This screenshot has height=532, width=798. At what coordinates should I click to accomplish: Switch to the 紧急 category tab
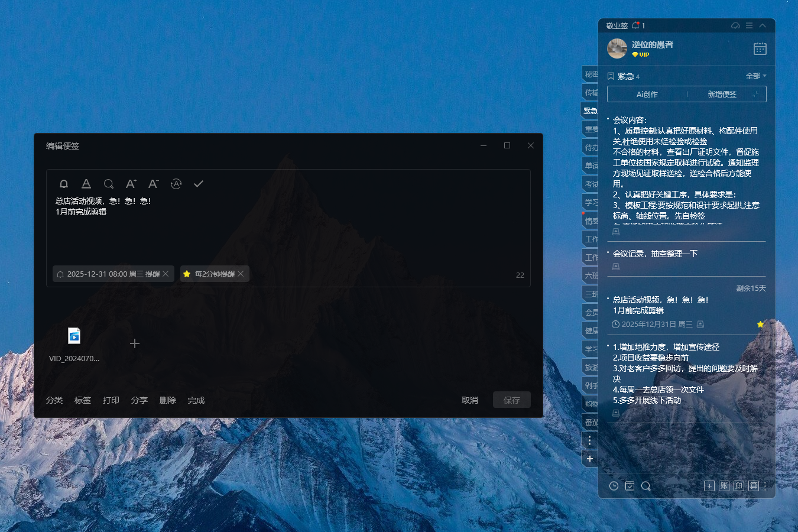[x=591, y=110]
